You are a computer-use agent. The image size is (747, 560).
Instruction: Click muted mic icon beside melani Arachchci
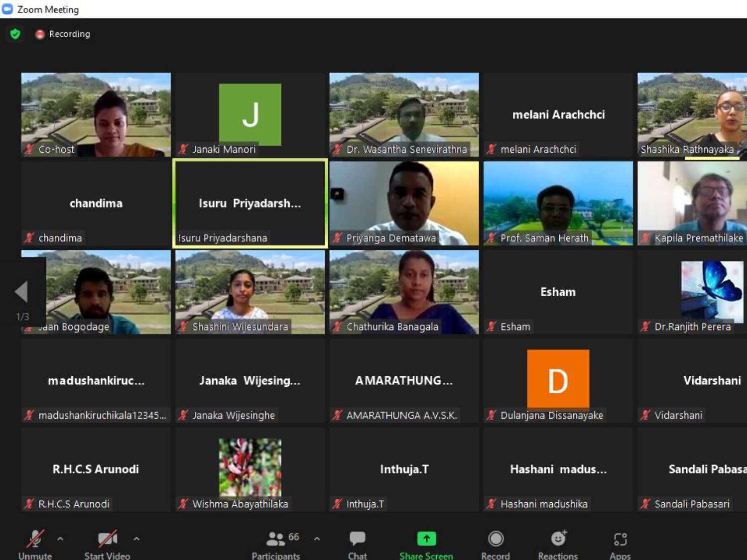(x=492, y=149)
